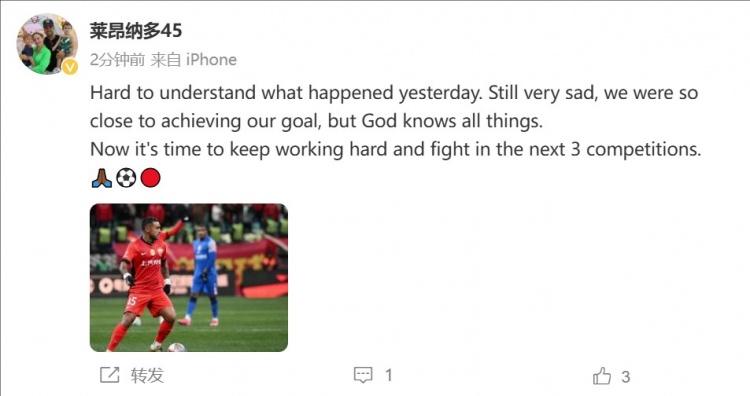Click the line starting 'Hard to understand'
The width and height of the screenshot is (750, 396).
(x=394, y=93)
